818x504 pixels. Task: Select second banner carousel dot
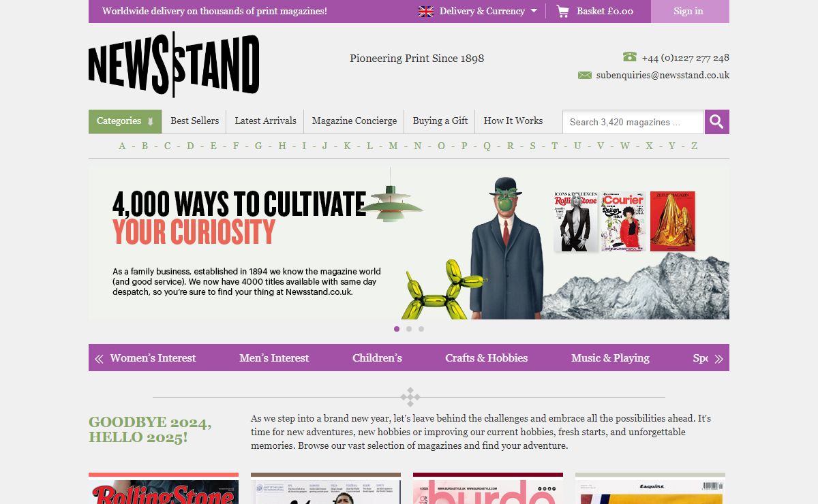pyautogui.click(x=409, y=329)
